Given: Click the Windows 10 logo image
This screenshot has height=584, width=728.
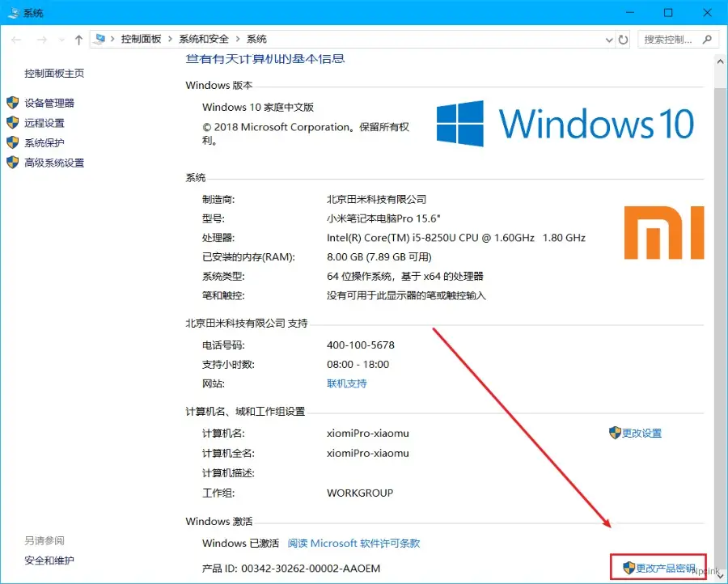Looking at the screenshot, I should (x=565, y=124).
